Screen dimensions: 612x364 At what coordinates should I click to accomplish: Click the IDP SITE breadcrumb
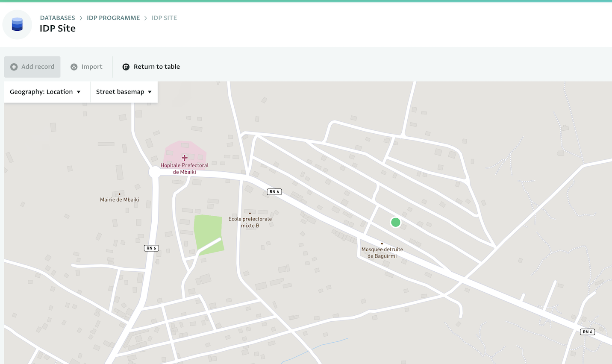(x=164, y=18)
